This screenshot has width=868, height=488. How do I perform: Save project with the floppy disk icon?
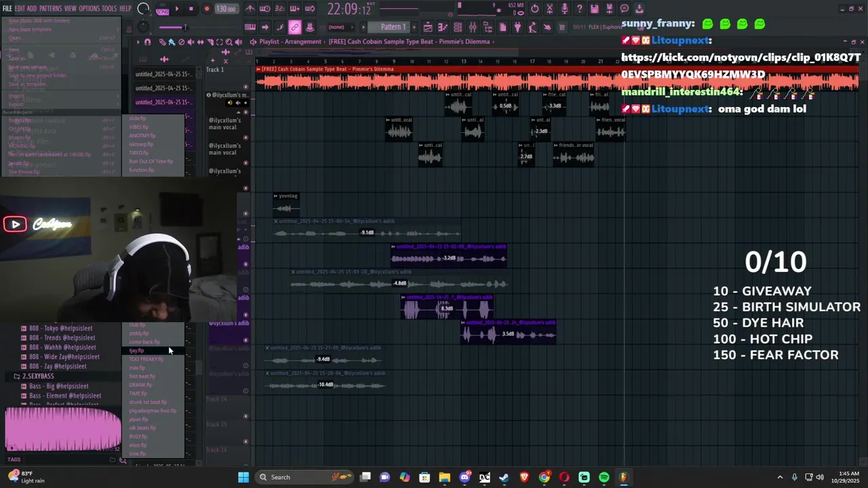pyautogui.click(x=594, y=9)
